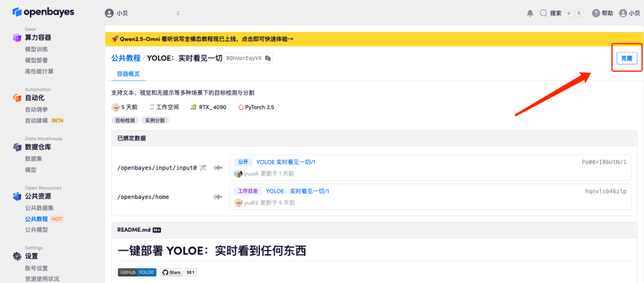Click the avatar icon in the account switcher
Screen dimensions: 644x283
pyautogui.click(x=109, y=13)
